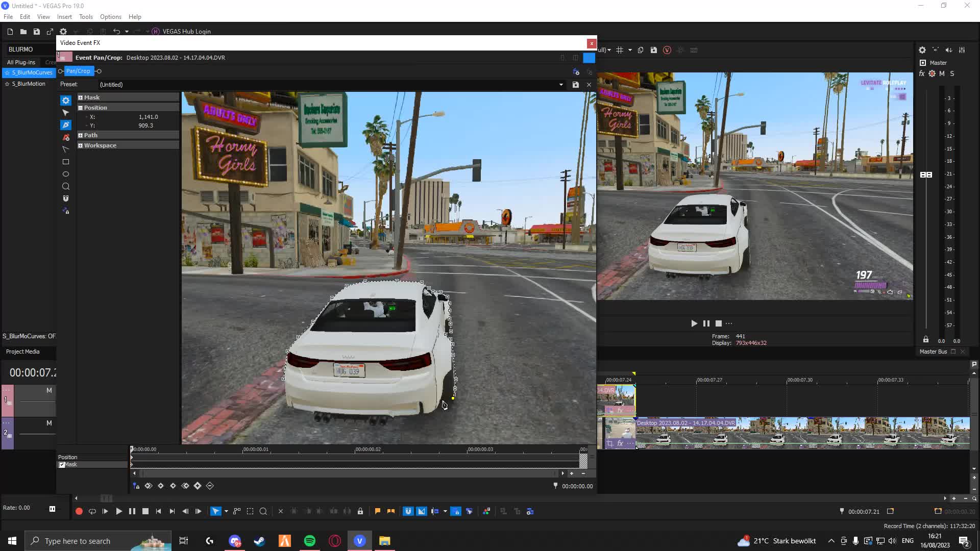Viewport: 980px width, 551px height.
Task: Choose the normal edit arrow tool
Action: [66, 113]
